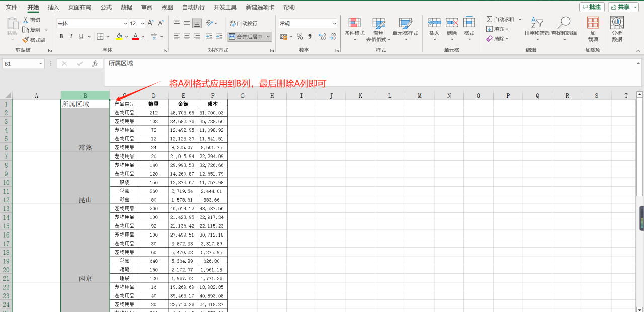Switch to the Insert (插入) tab
This screenshot has width=644, height=312.
53,7
